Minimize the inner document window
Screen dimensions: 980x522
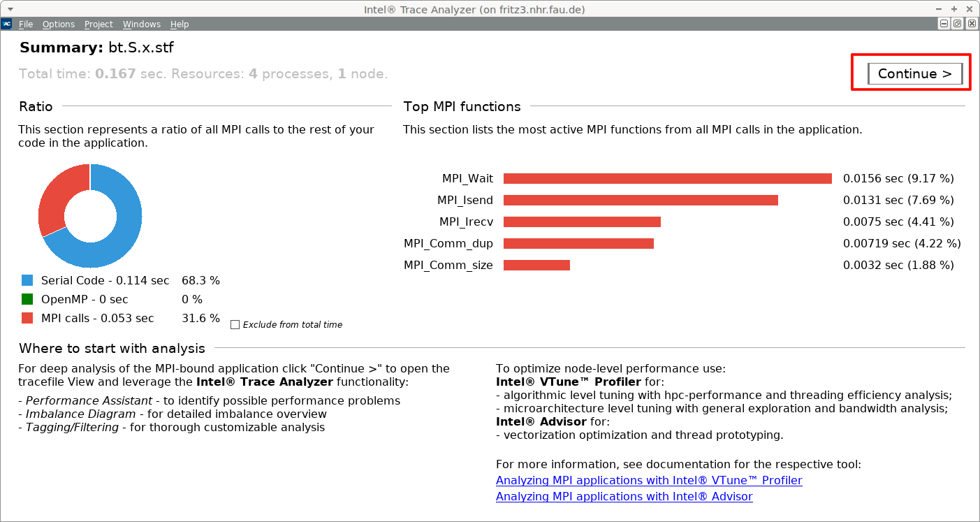[944, 24]
